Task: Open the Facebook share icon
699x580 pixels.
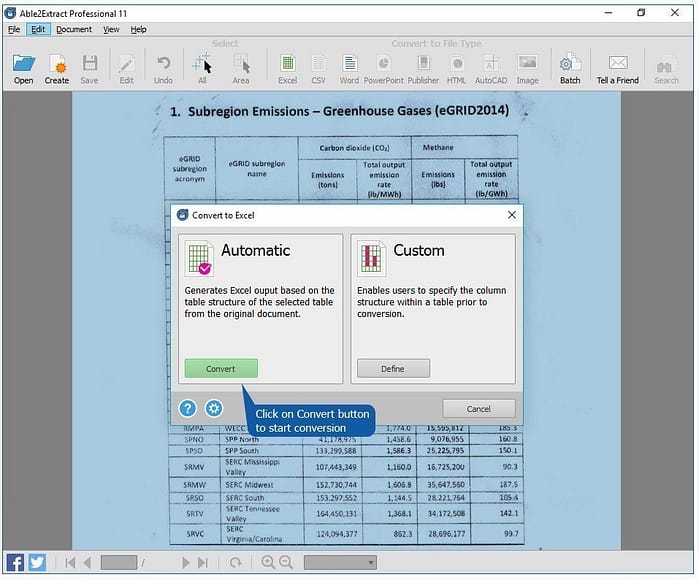Action: [15, 562]
